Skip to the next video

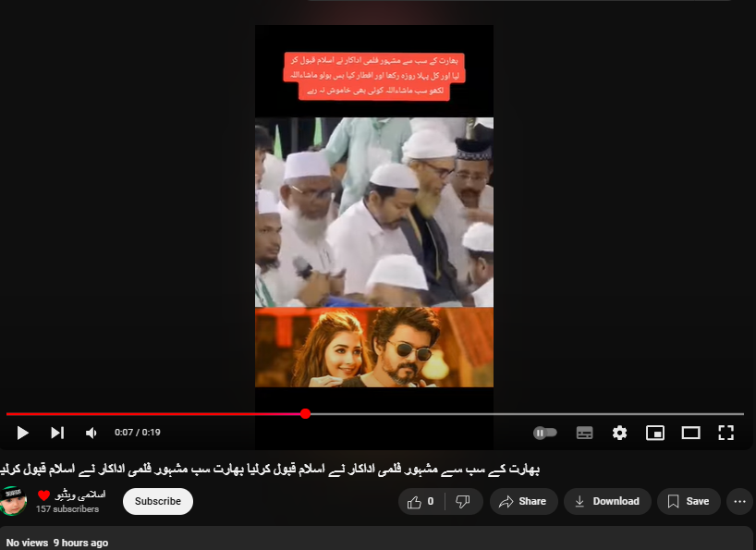[x=57, y=433]
